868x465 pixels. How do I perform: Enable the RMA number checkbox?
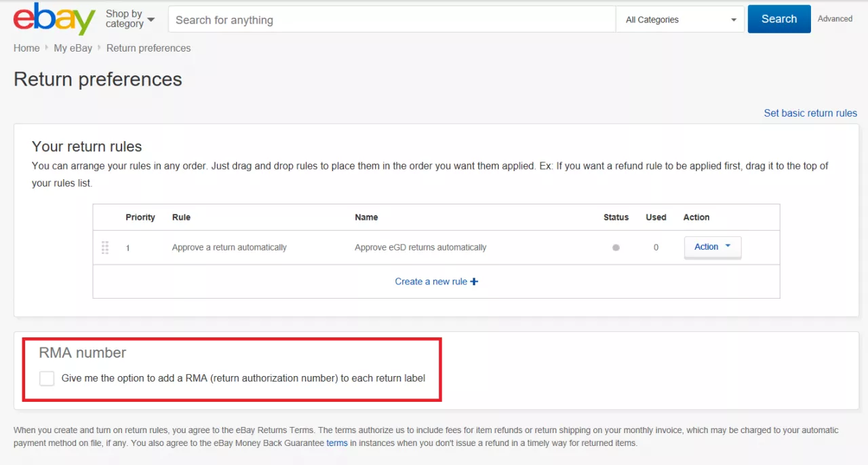tap(47, 378)
